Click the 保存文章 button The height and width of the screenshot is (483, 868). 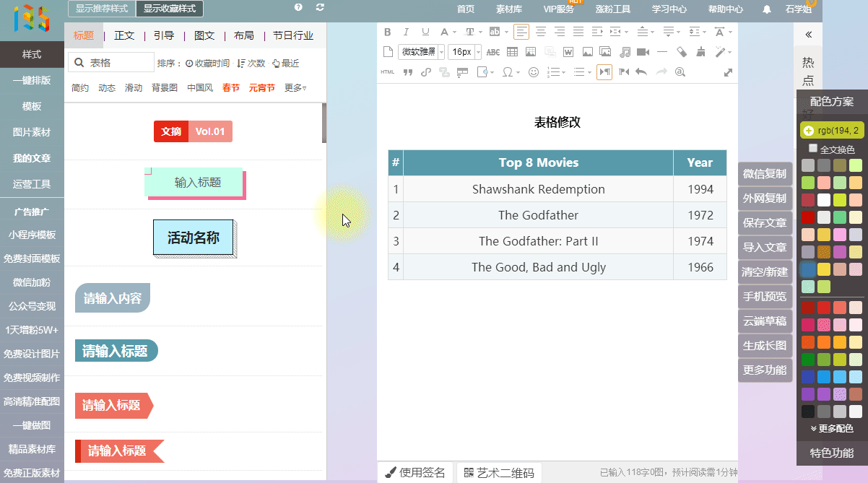[x=765, y=222]
